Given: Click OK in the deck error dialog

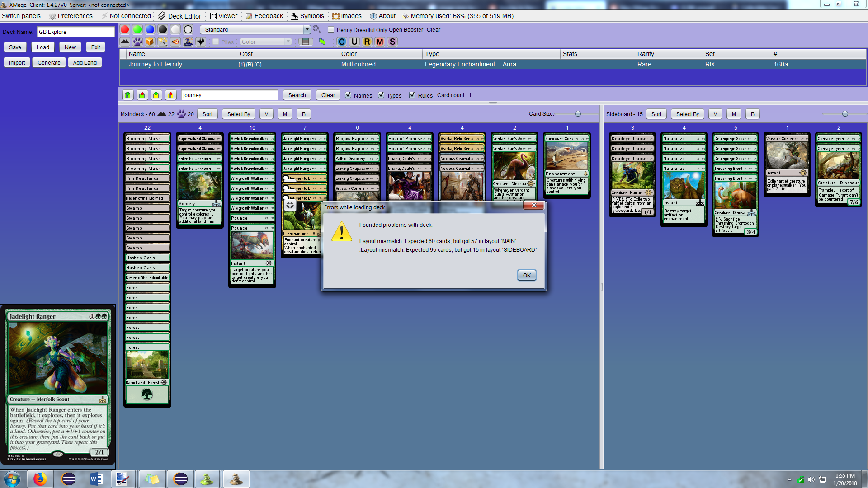Looking at the screenshot, I should (x=527, y=275).
